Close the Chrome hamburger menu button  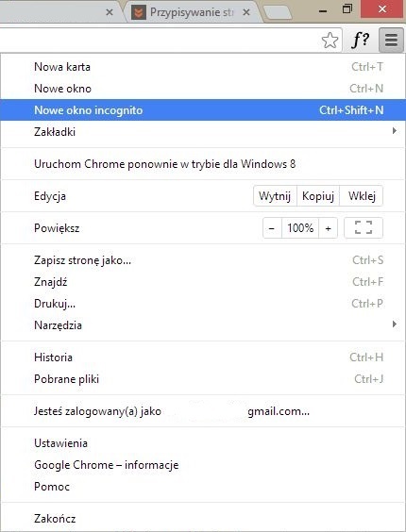(391, 40)
